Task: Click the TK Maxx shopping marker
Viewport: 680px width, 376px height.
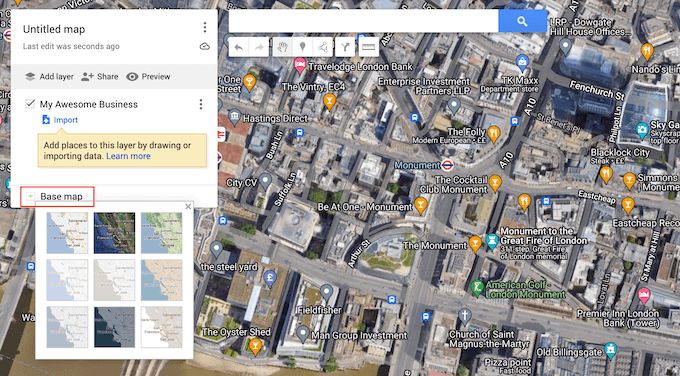Action: pyautogui.click(x=522, y=62)
